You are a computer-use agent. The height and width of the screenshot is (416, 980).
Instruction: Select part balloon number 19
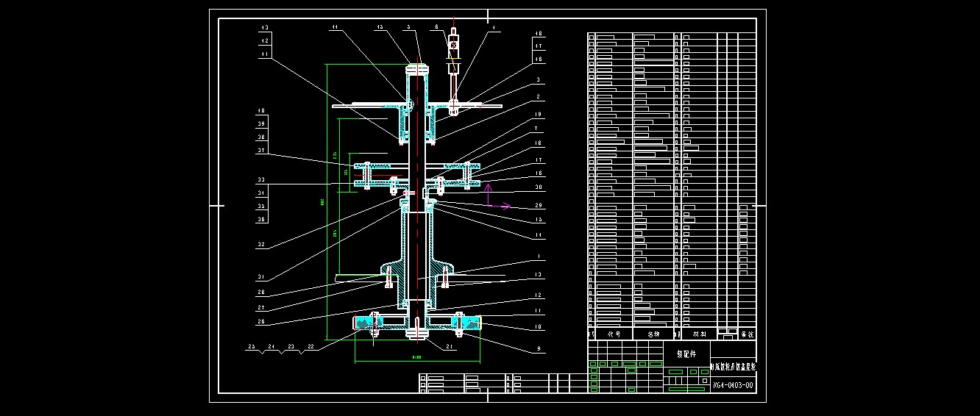538,115
